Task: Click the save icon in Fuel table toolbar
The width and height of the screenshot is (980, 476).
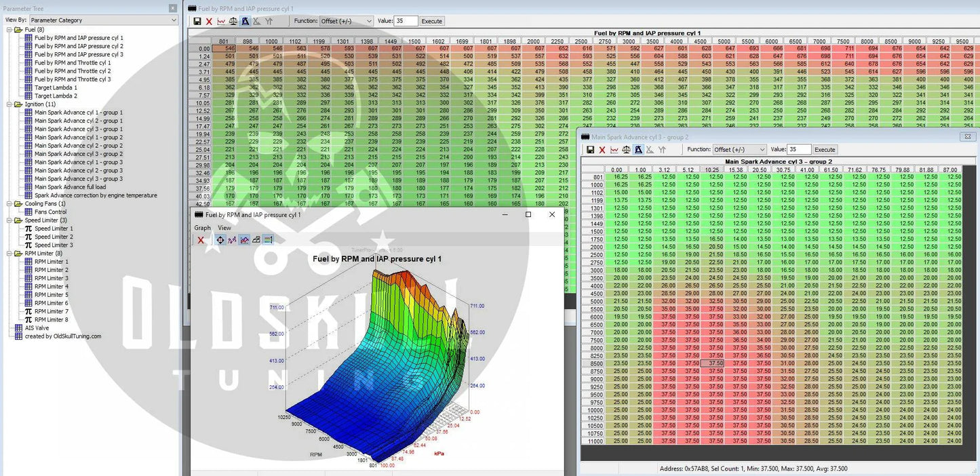Action: point(197,21)
